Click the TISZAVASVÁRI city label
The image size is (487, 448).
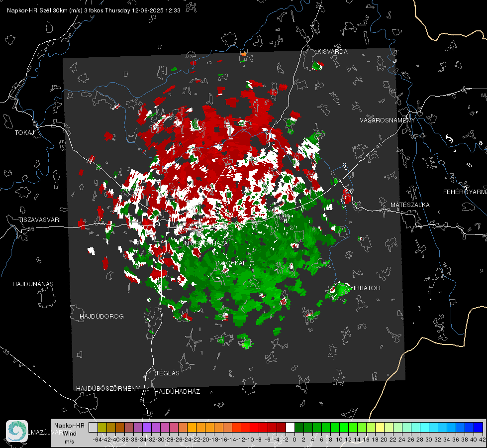(x=39, y=220)
